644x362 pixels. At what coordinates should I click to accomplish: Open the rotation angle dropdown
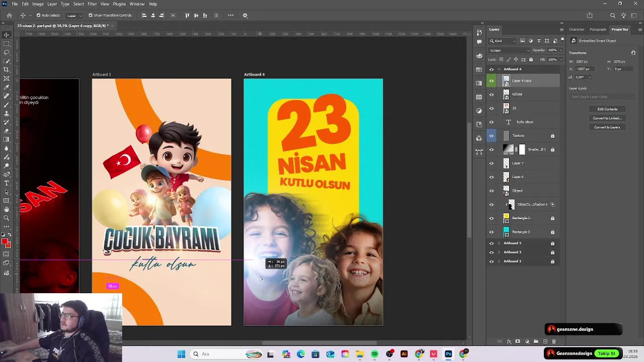590,77
